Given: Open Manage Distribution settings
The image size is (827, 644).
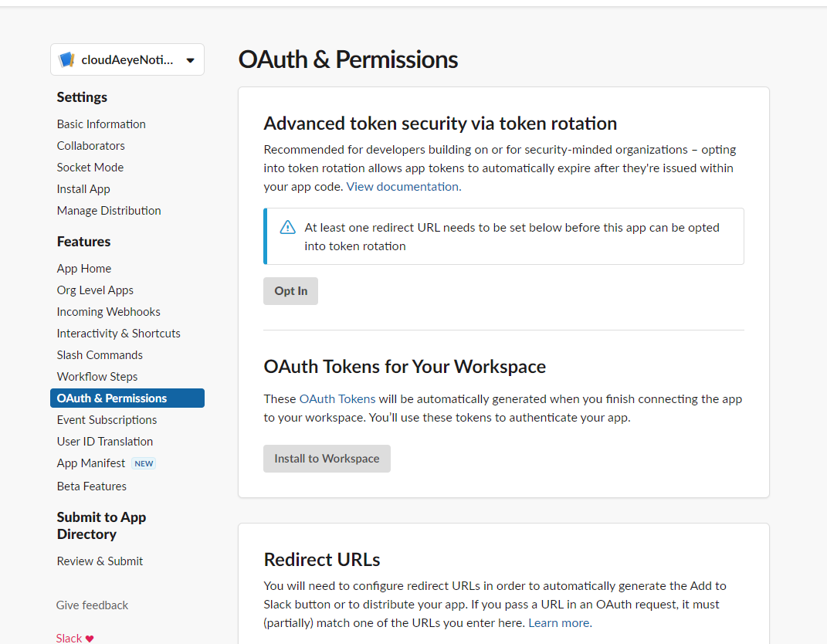Looking at the screenshot, I should pyautogui.click(x=109, y=211).
